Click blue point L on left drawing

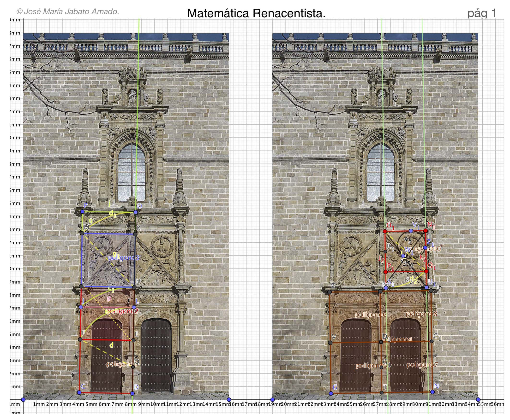(134, 307)
